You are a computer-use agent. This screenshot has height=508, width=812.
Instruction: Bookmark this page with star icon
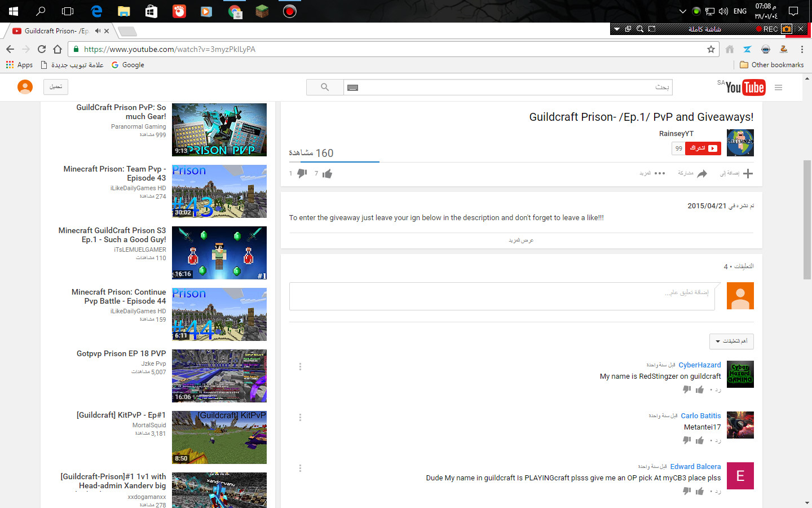pyautogui.click(x=711, y=49)
